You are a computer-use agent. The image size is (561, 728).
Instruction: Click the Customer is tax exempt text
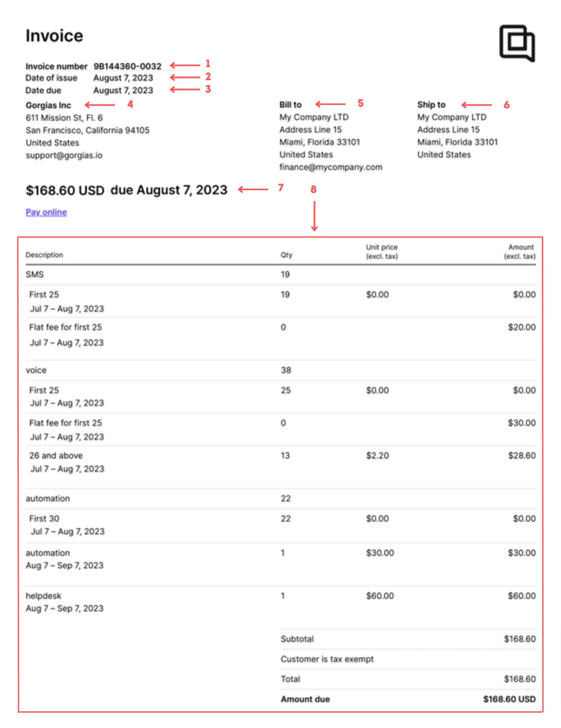[x=327, y=659]
